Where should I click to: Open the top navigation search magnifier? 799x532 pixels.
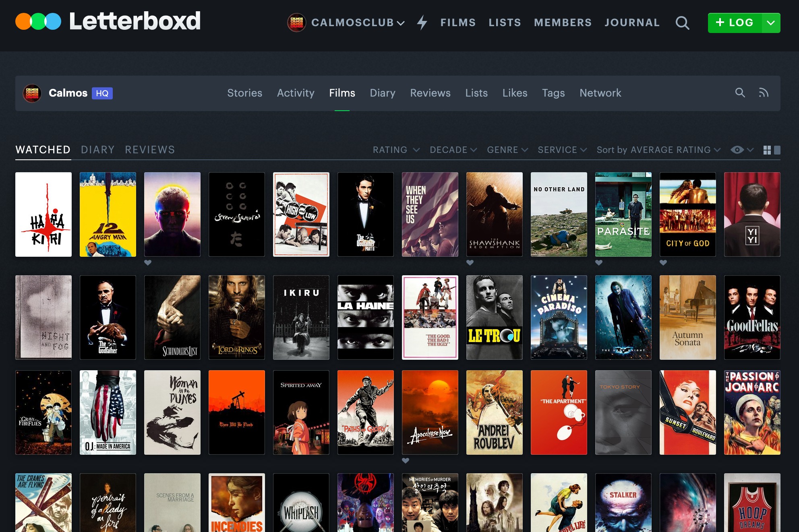click(x=682, y=23)
